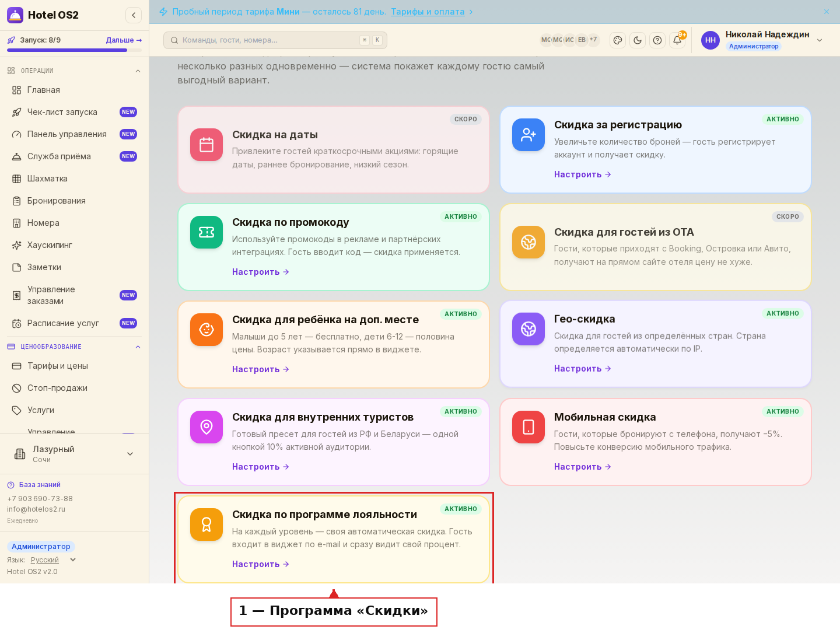Click the +7 users avatar badge
The image size is (840, 640).
coord(593,40)
